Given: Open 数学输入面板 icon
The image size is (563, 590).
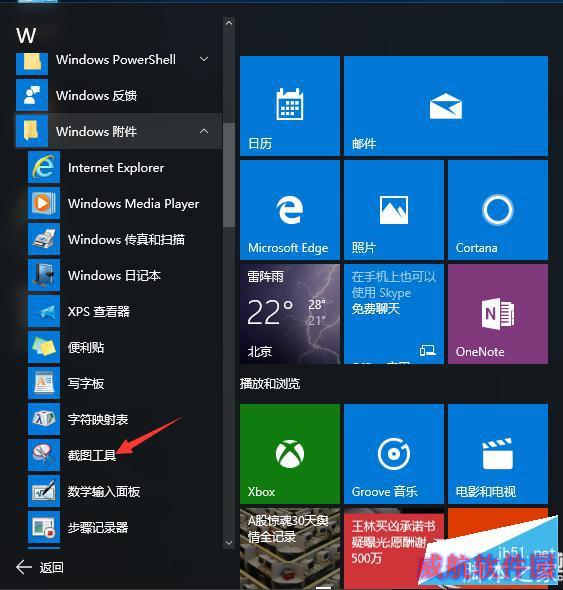Looking at the screenshot, I should [44, 491].
